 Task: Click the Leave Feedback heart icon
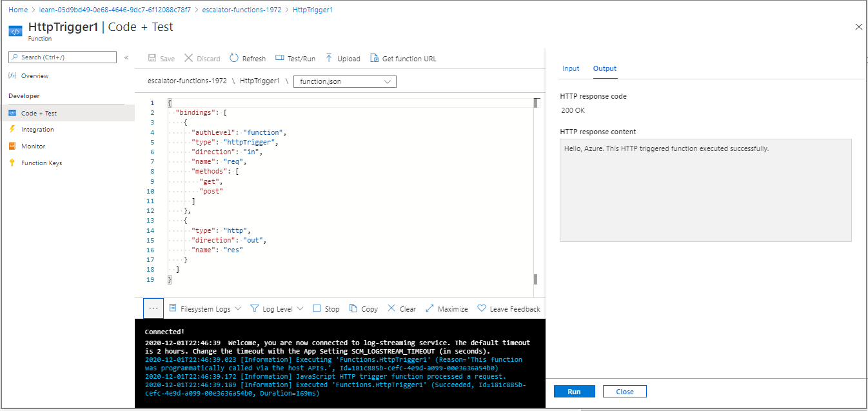509,308
